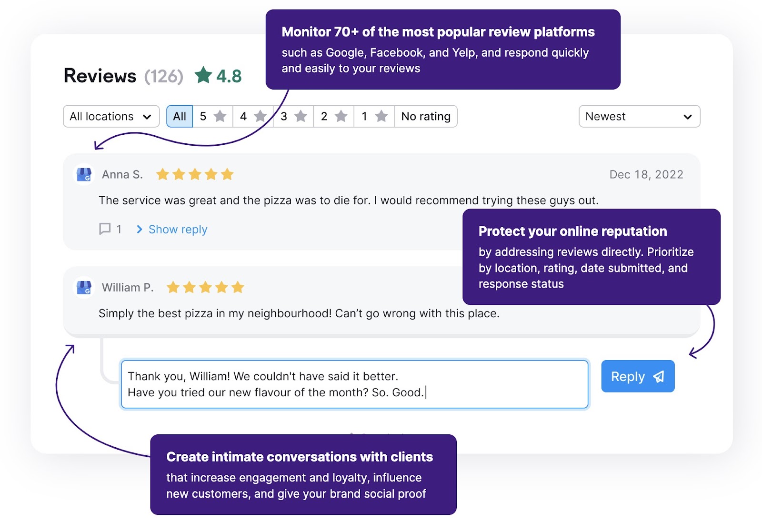
Task: Click the first star of Anna S.'s rating
Action: point(162,174)
